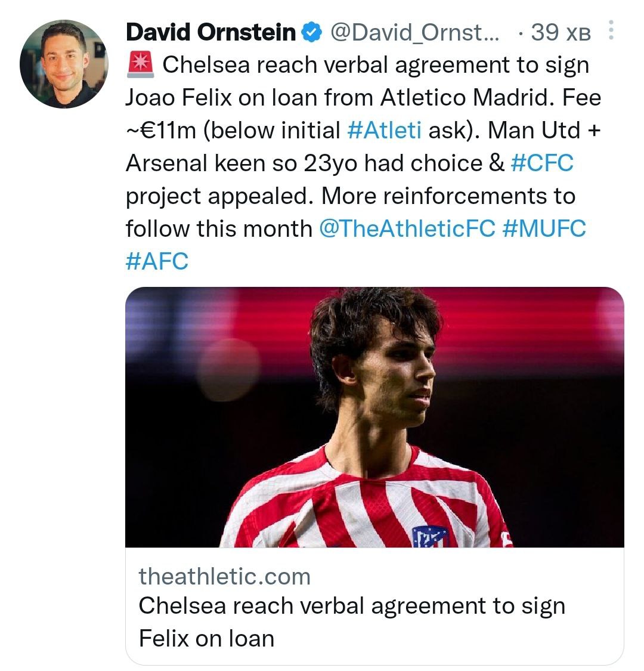Visit the @TheAthleticFC mention
This screenshot has width=644, height=671.
click(407, 228)
